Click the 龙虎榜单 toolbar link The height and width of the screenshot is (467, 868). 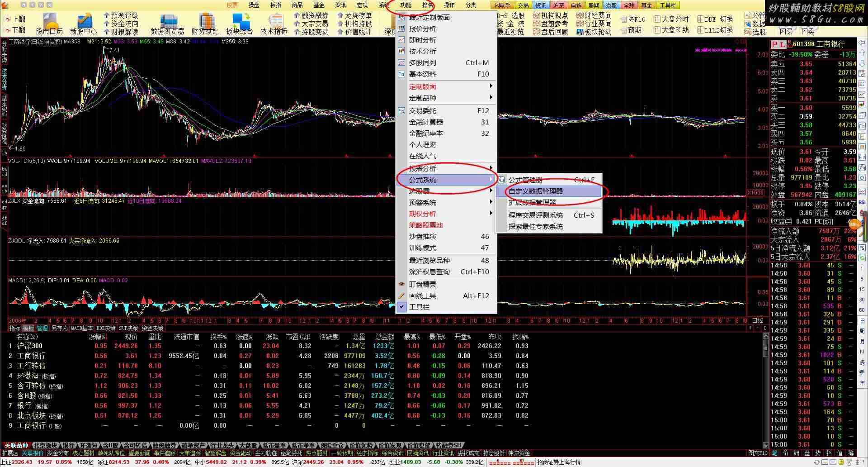(x=358, y=15)
